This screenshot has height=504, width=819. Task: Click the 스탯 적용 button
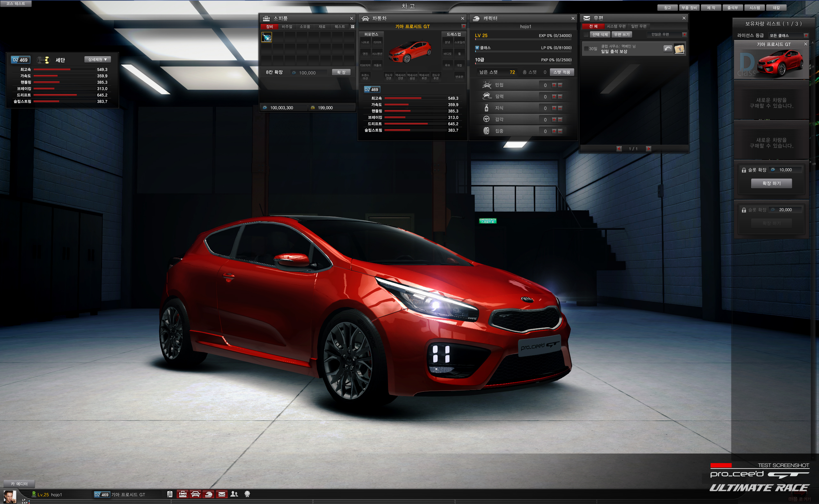(x=562, y=72)
